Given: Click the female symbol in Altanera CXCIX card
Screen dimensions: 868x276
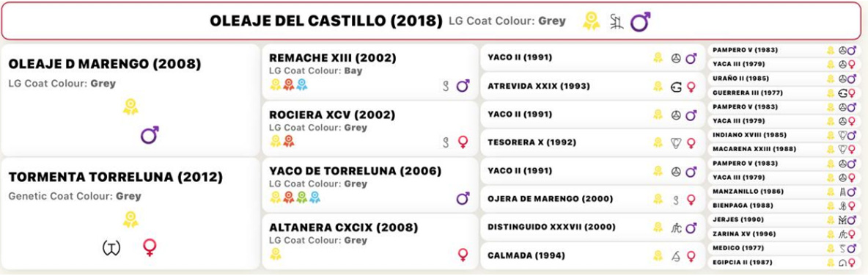Looking at the screenshot, I should (x=463, y=255).
